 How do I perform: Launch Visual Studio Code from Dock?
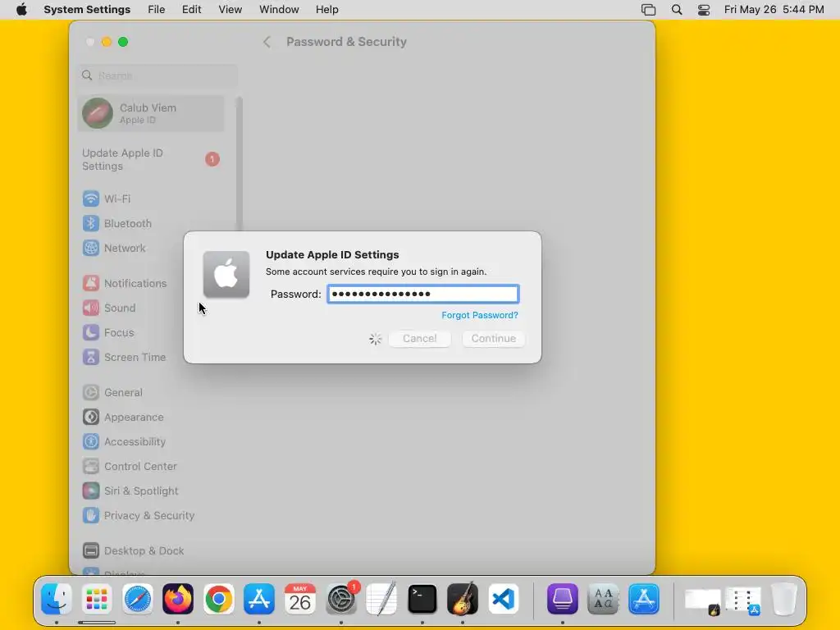pos(503,599)
